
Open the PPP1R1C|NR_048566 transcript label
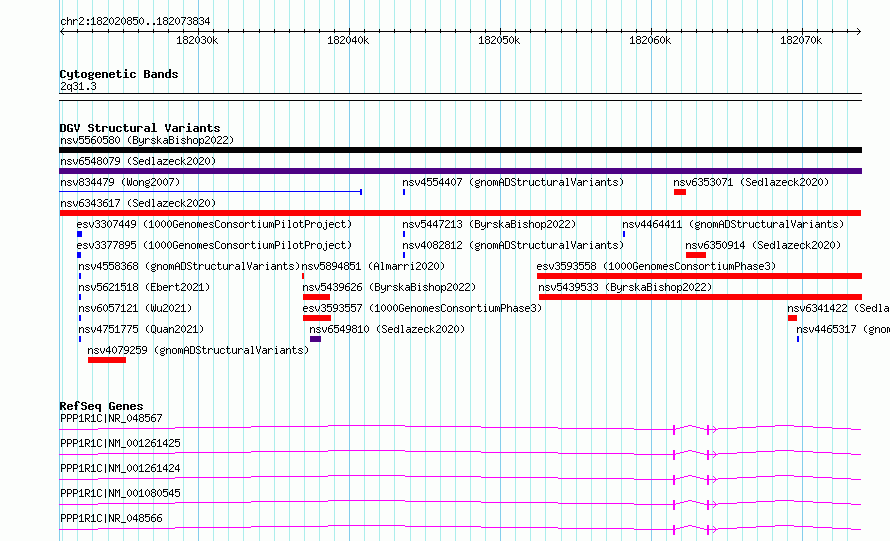coord(111,518)
